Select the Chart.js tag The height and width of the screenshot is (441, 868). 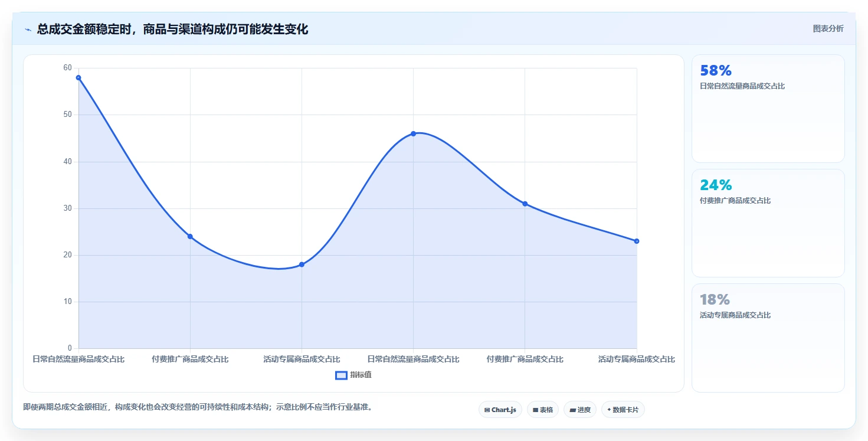pos(500,410)
